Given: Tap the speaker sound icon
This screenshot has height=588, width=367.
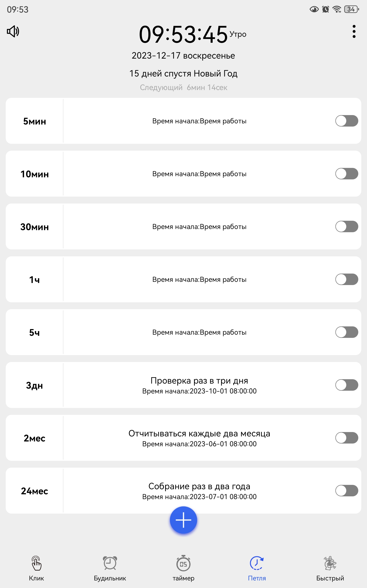Looking at the screenshot, I should pos(13,31).
